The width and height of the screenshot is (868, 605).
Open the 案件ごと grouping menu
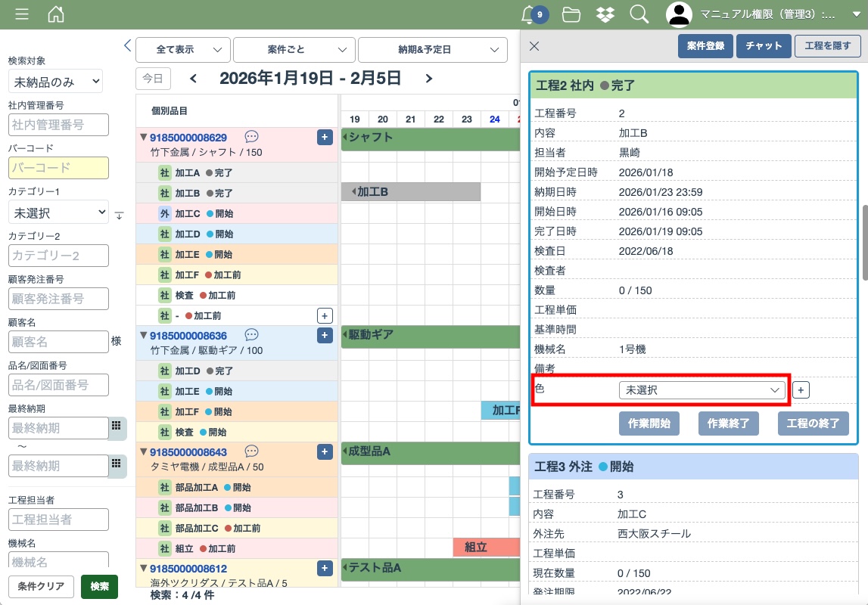click(x=294, y=50)
